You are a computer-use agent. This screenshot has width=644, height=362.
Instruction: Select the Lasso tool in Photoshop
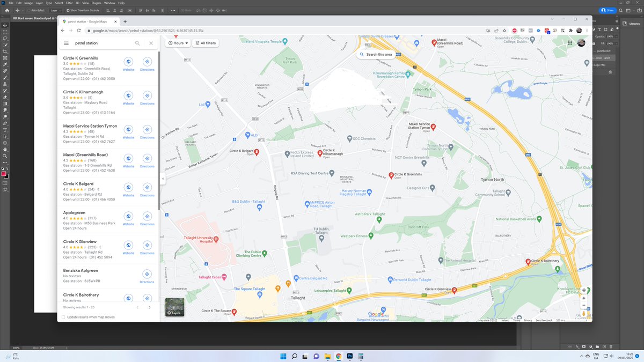pyautogui.click(x=5, y=38)
